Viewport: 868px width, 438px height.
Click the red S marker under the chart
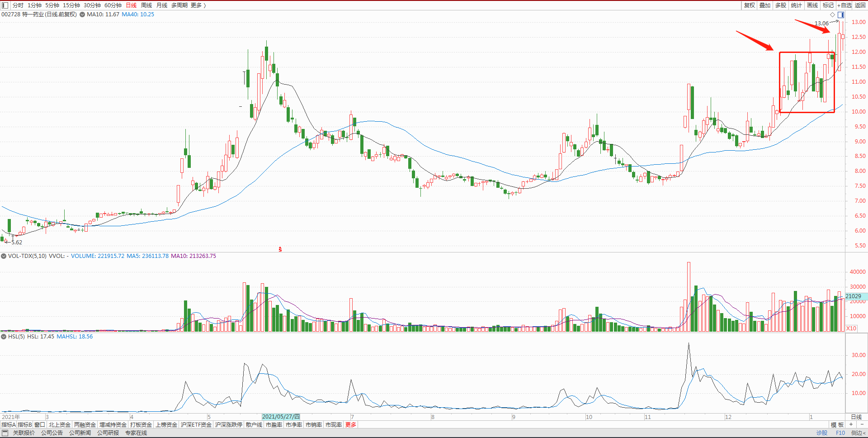[280, 249]
